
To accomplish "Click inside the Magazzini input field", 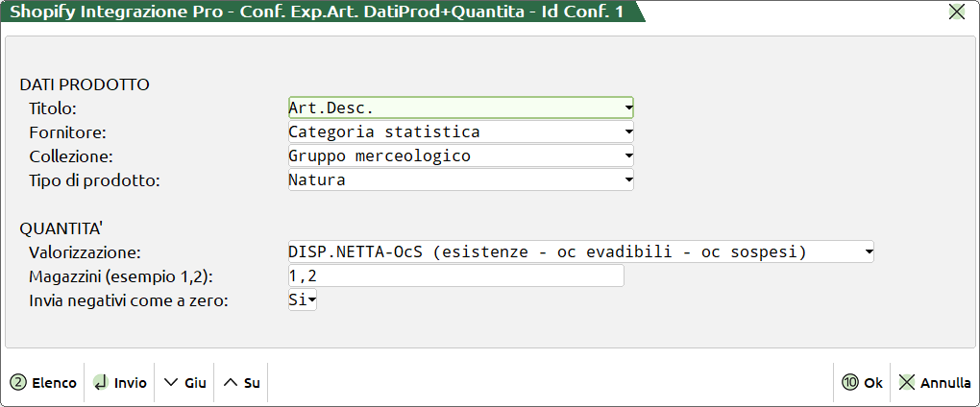I will coord(455,276).
